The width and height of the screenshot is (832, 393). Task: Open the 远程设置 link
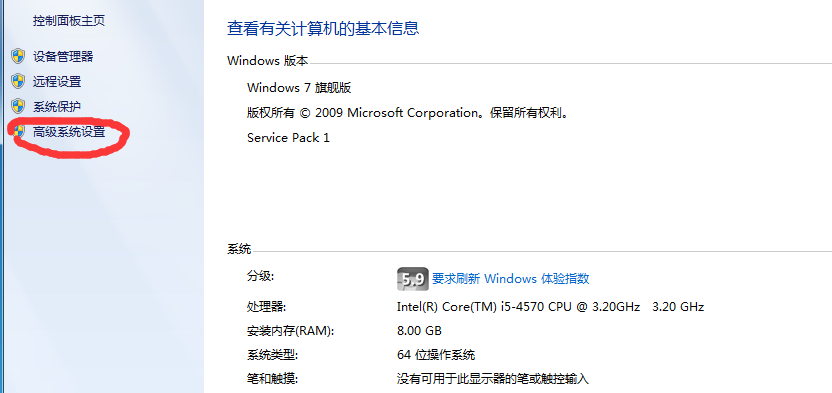coord(57,82)
